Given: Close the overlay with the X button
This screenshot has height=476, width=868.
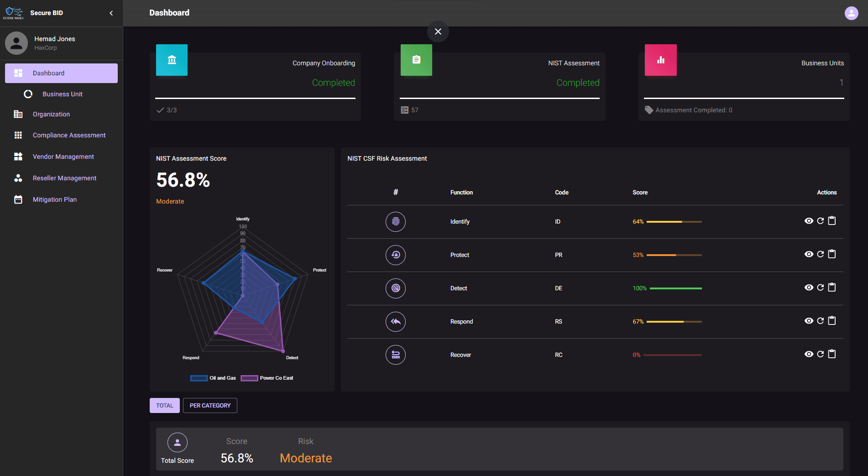Looking at the screenshot, I should [438, 31].
